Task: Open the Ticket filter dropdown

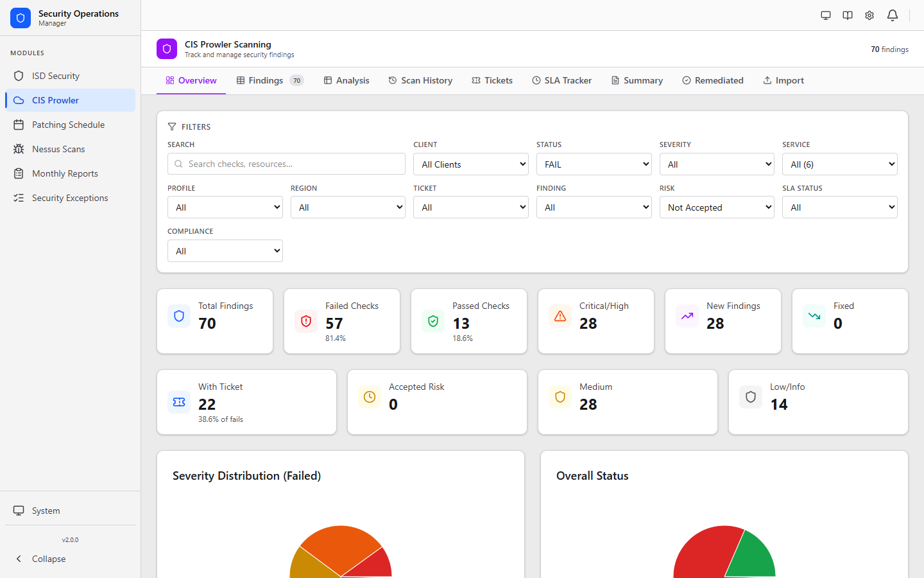Action: (x=471, y=207)
